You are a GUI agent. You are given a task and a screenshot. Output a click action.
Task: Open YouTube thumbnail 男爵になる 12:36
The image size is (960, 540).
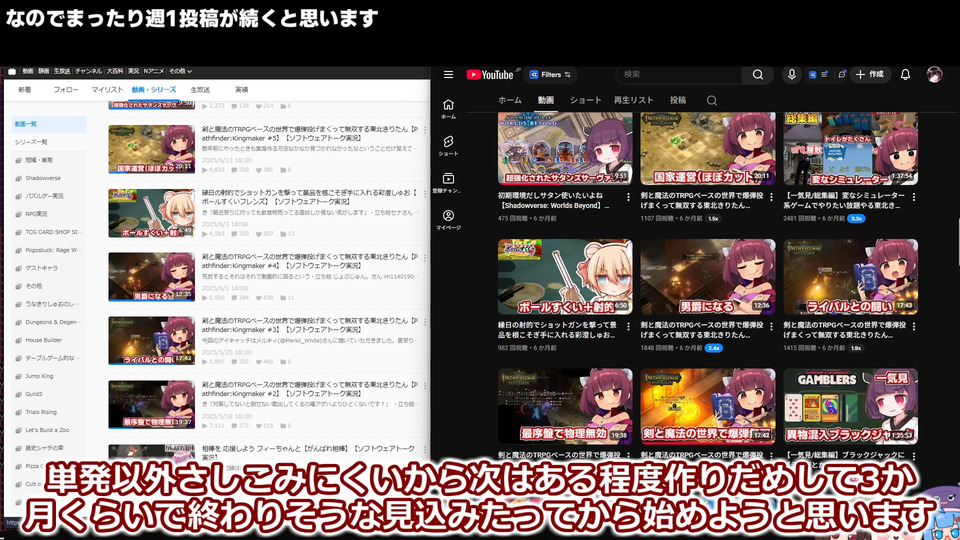pos(708,277)
